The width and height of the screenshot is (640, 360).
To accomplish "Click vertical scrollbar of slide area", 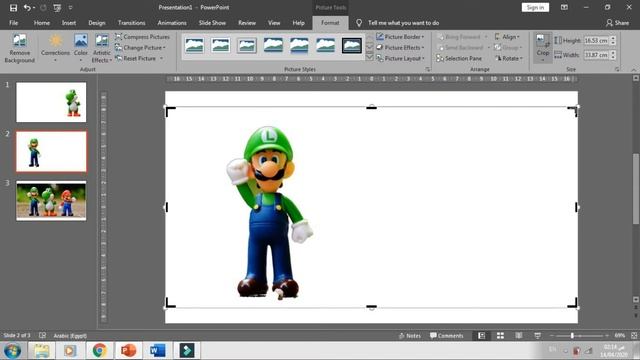I will (x=636, y=189).
